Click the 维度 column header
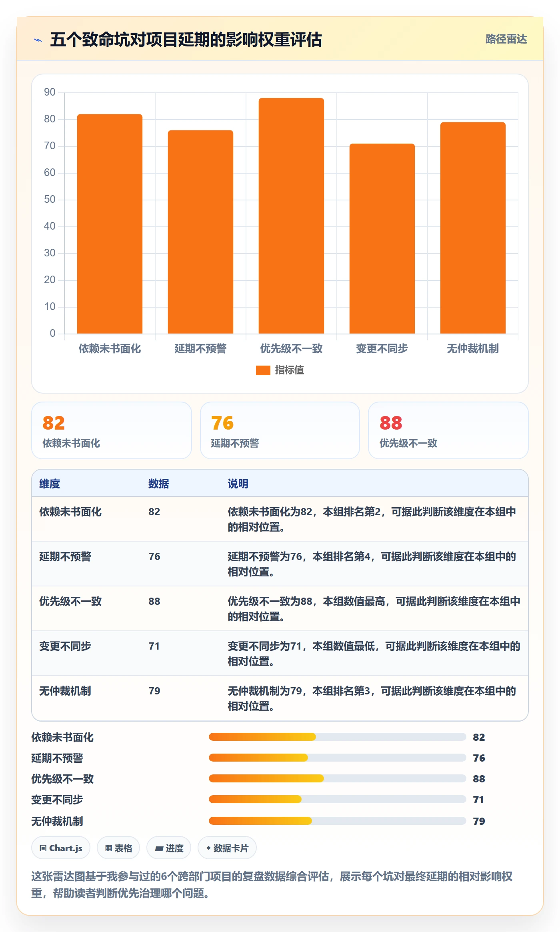The height and width of the screenshot is (932, 560). click(x=50, y=484)
